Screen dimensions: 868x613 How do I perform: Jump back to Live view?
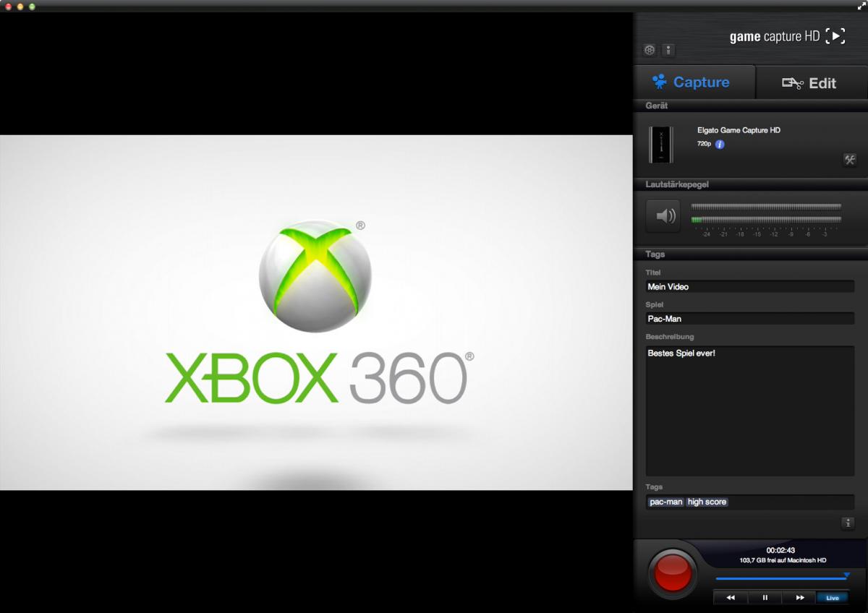click(833, 598)
